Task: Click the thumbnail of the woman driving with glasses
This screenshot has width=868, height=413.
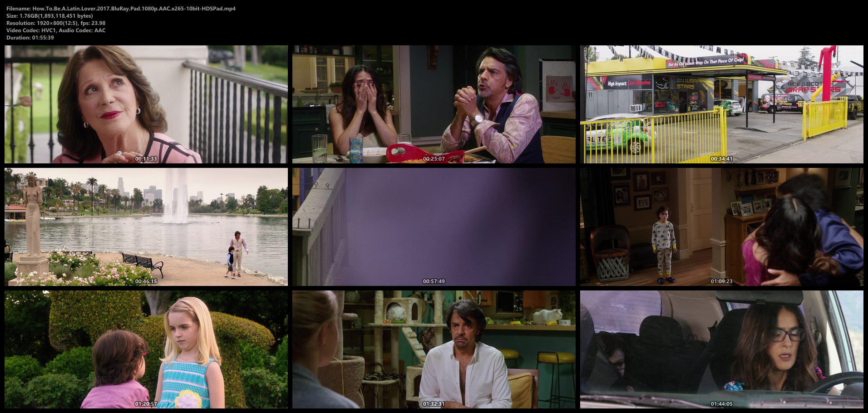Action: click(721, 349)
